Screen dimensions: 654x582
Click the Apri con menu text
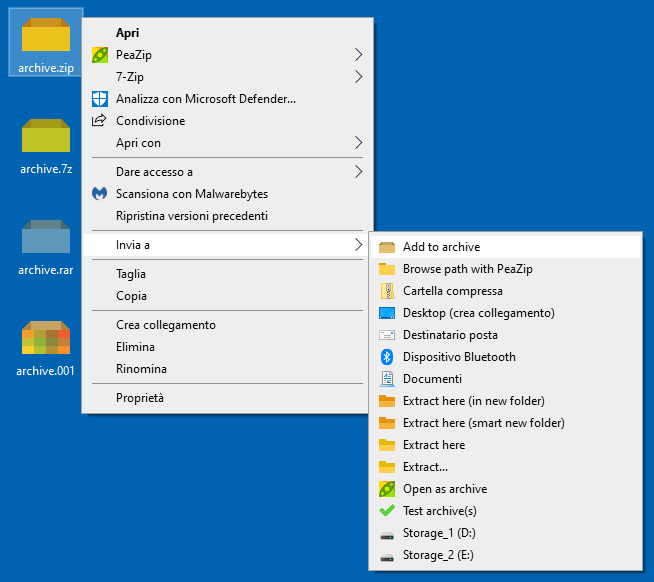tap(138, 143)
